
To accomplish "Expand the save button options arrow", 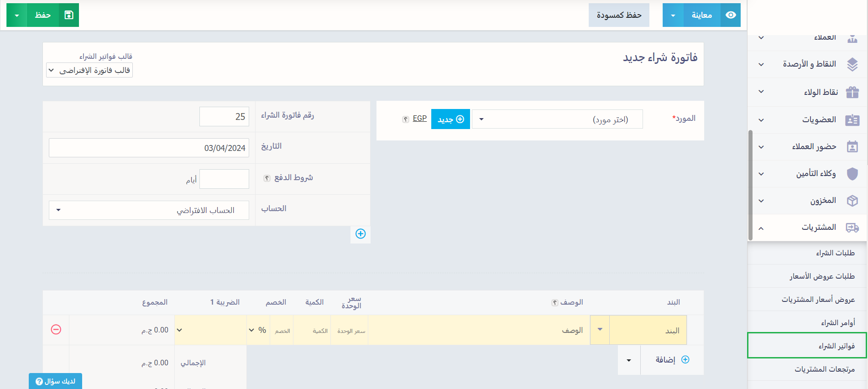I will [17, 15].
